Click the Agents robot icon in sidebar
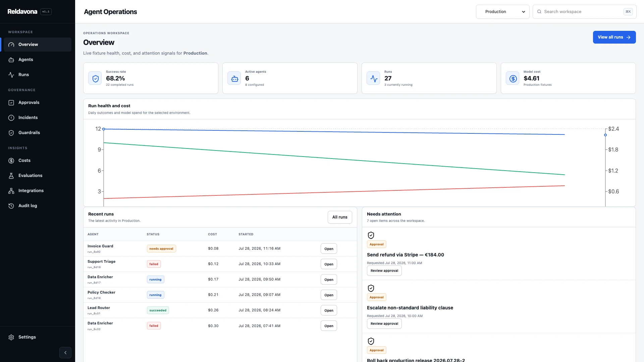 (11, 60)
